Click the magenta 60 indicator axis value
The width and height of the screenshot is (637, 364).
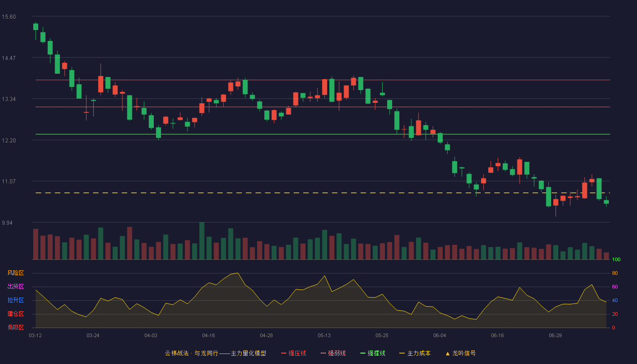click(615, 287)
